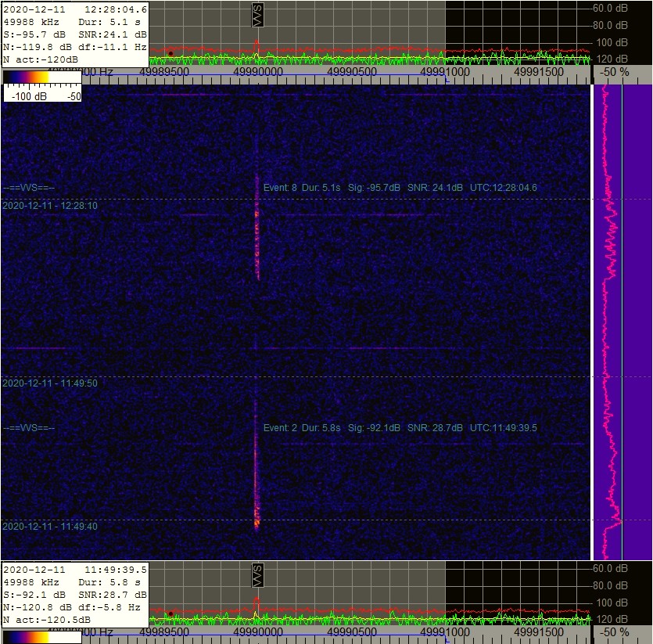Click 'SNR: 28.7dB' in the Event 2 line
653x644 pixels.
435,428
